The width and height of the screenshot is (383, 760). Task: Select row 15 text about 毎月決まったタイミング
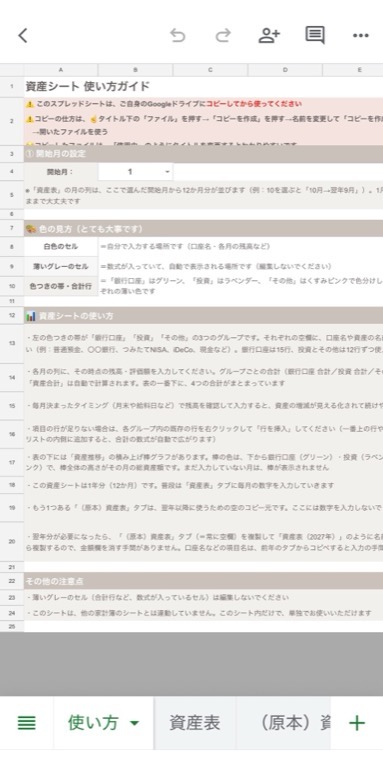coord(205,406)
